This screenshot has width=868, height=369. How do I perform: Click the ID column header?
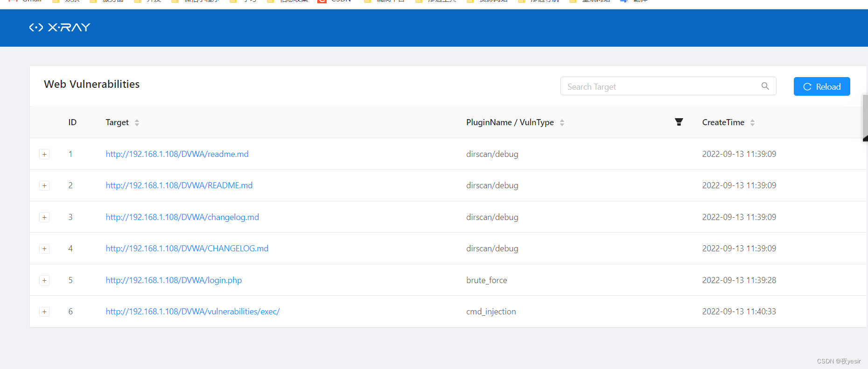(72, 122)
